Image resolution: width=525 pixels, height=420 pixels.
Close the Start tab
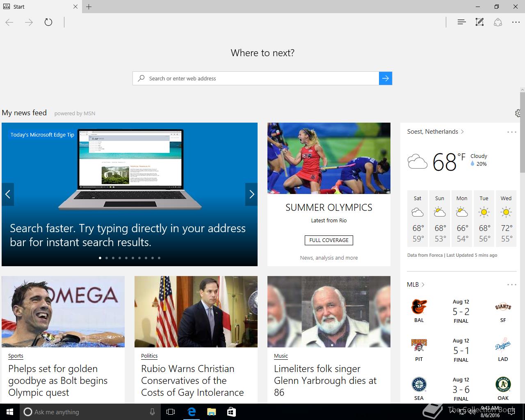click(x=75, y=7)
